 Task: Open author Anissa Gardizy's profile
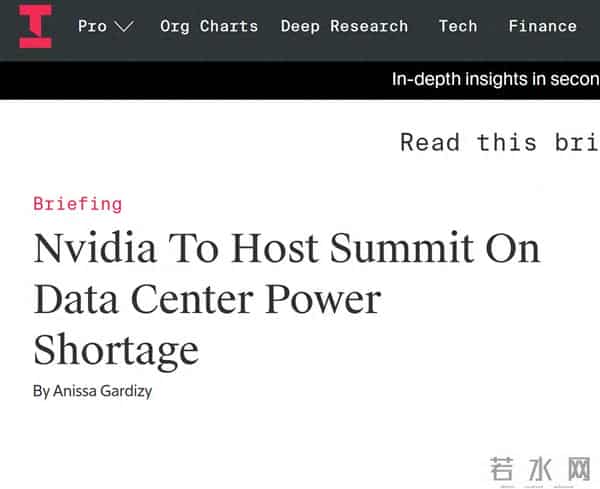click(x=104, y=391)
